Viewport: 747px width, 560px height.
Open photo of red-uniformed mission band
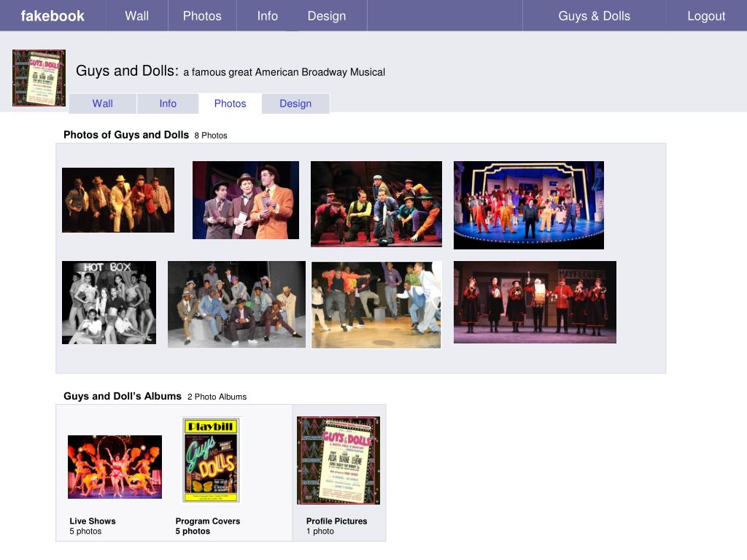535,302
